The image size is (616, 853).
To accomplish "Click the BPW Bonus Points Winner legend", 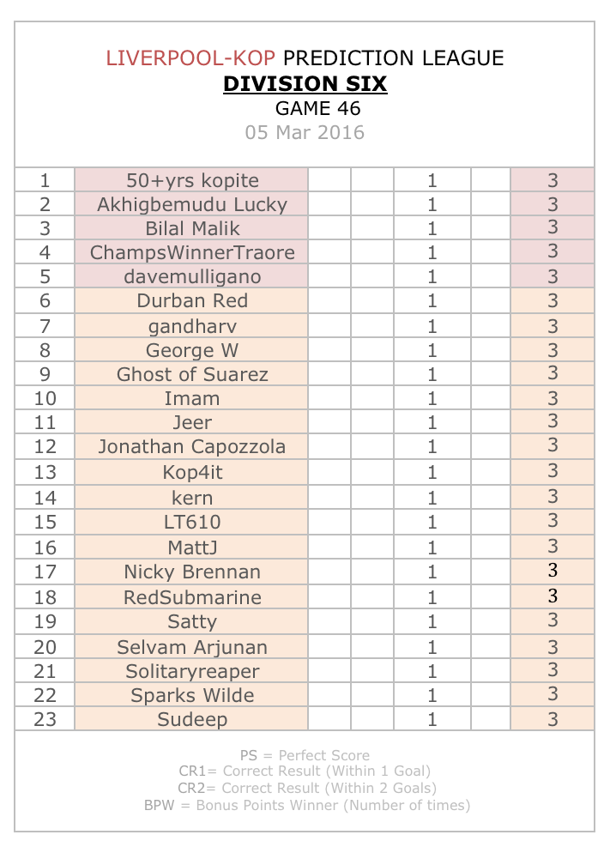I will tap(306, 805).
